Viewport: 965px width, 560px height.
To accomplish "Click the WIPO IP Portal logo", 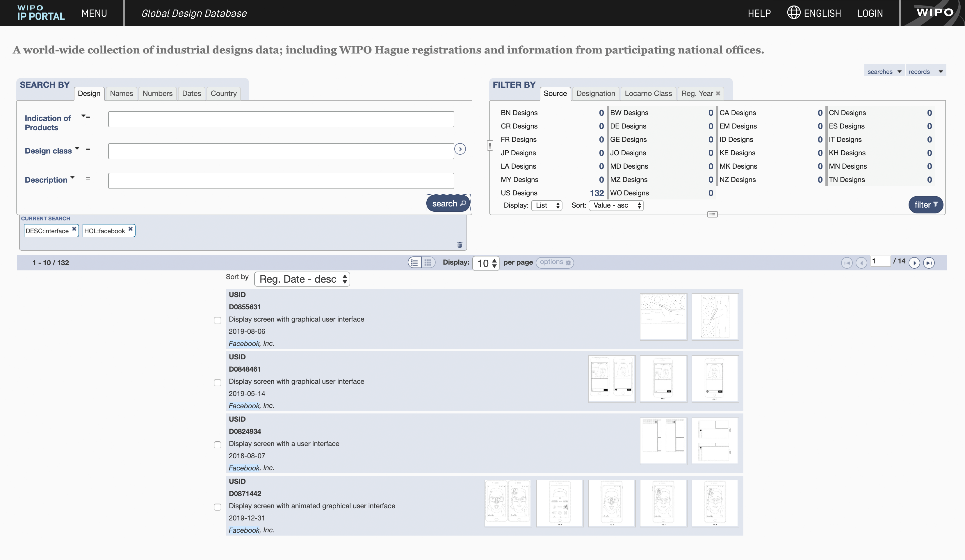I will point(41,13).
